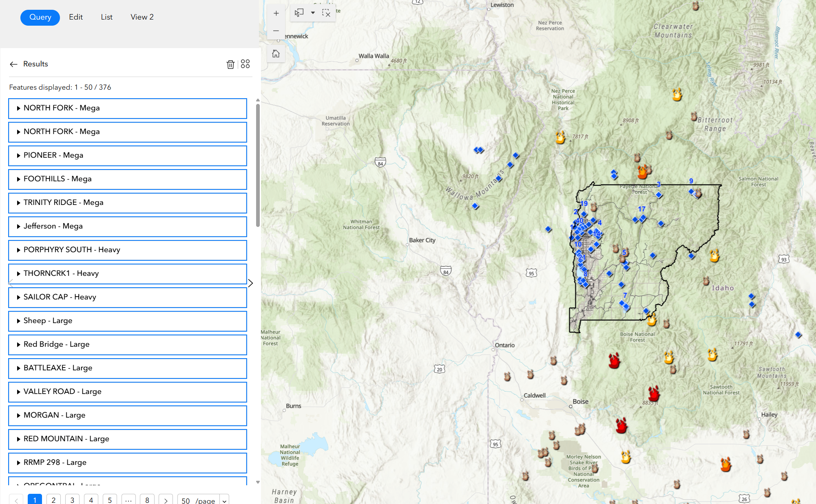Click the results list scrollbar thumb
816x504 pixels.
click(x=258, y=165)
